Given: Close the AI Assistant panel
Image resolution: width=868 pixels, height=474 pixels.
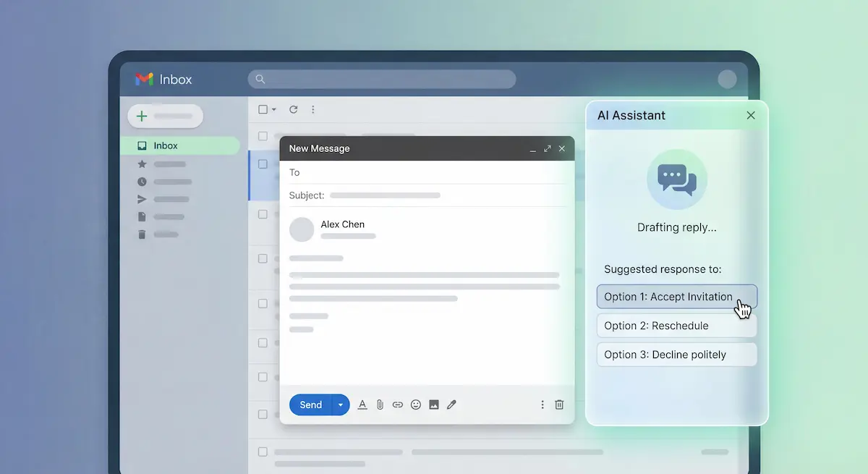Looking at the screenshot, I should click(751, 115).
